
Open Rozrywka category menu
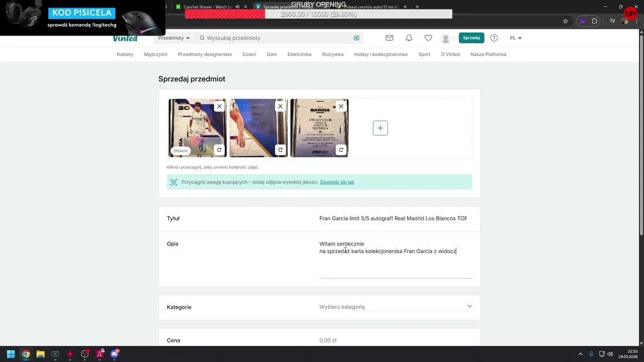333,54
